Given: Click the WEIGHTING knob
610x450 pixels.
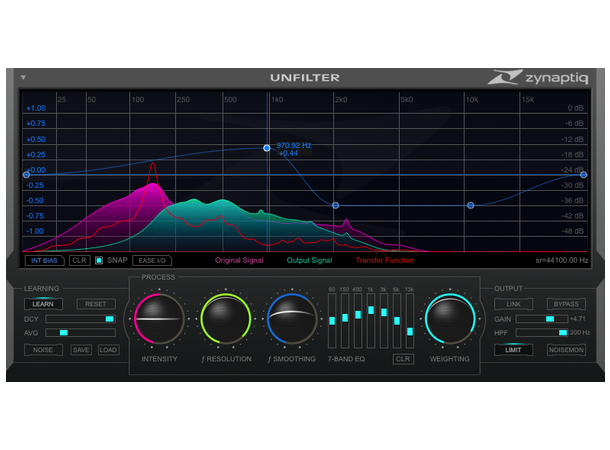Looking at the screenshot, I should coord(450,319).
